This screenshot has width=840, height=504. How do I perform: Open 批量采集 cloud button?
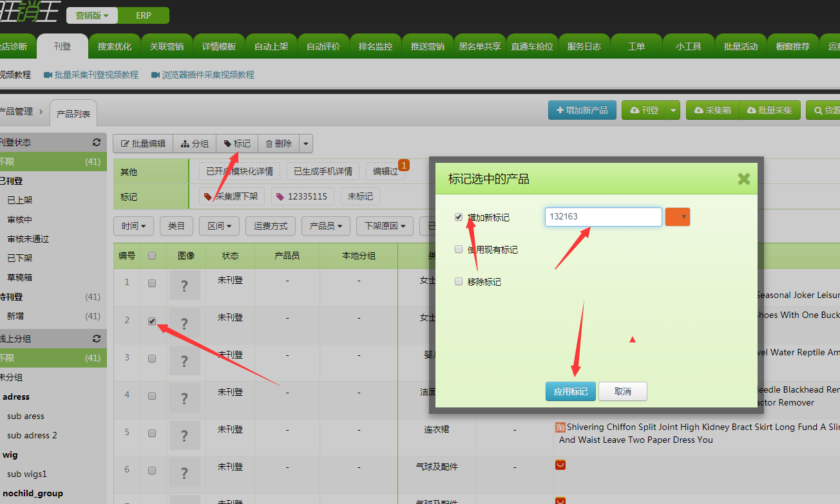point(769,110)
